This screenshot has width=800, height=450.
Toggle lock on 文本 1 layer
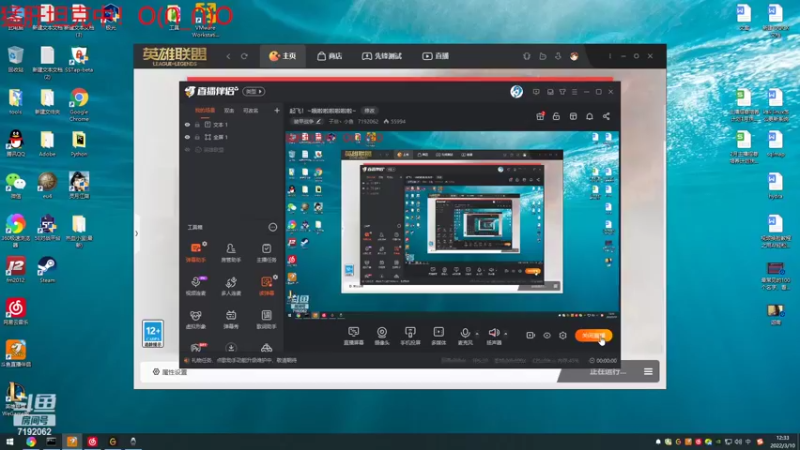197,124
